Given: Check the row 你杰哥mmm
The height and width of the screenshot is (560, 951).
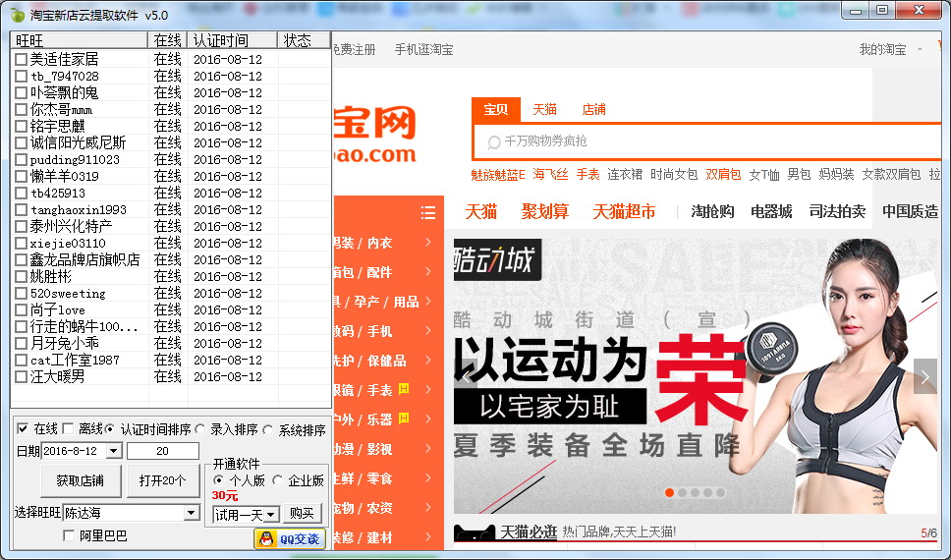Looking at the screenshot, I should (x=22, y=110).
